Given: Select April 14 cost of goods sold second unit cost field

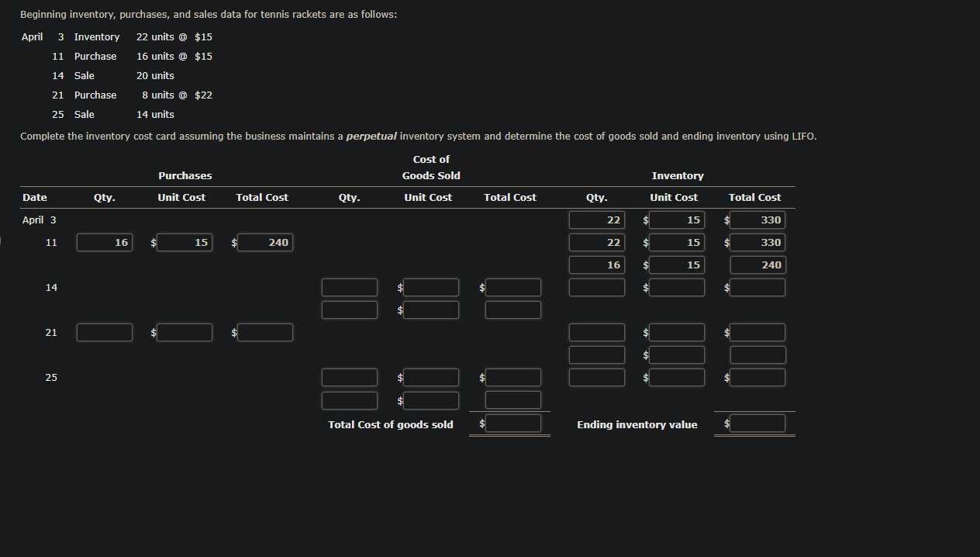Looking at the screenshot, I should click(431, 310).
